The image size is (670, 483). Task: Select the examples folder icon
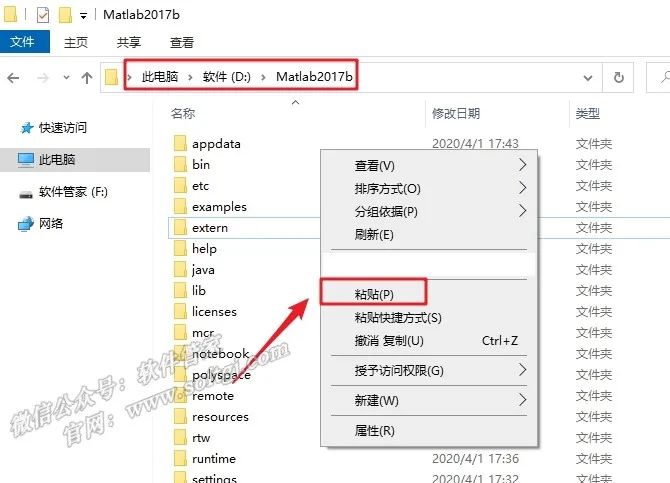click(180, 206)
